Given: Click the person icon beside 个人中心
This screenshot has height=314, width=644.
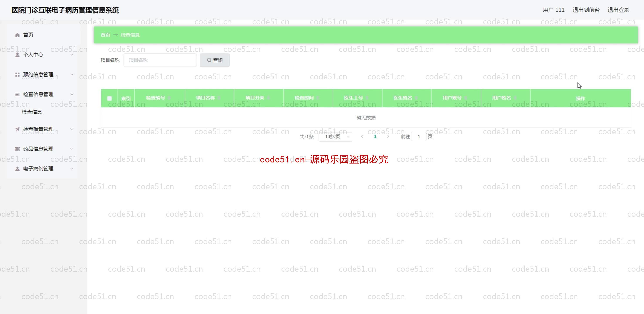Looking at the screenshot, I should 17,55.
